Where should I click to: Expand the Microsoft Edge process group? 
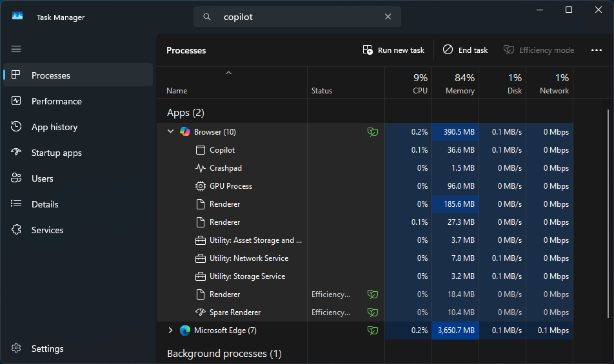coord(170,330)
